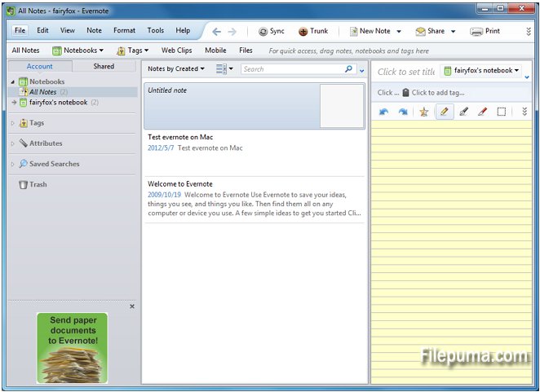Switch to the Account tab
This screenshot has width=540, height=392.
(x=40, y=66)
